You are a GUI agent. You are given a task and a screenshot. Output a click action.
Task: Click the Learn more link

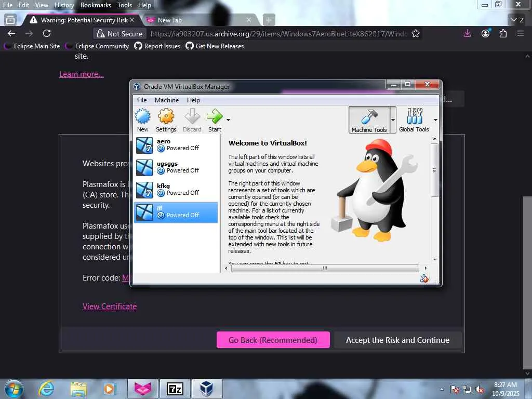coord(82,74)
